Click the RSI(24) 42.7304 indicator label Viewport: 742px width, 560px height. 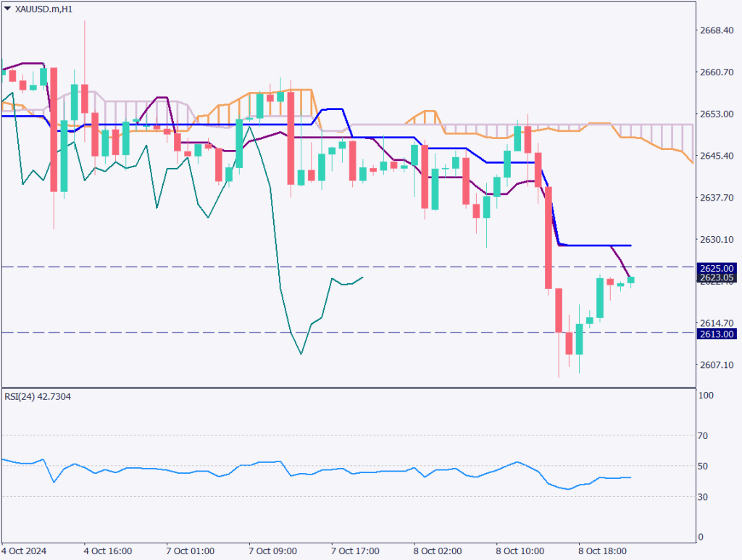click(x=40, y=396)
